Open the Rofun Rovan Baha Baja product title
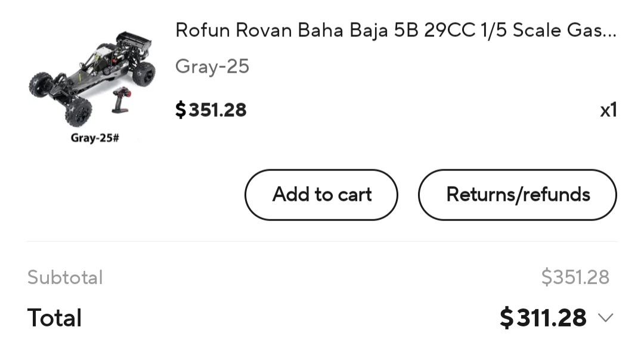Screen dimensions: 644x355 pos(396,30)
